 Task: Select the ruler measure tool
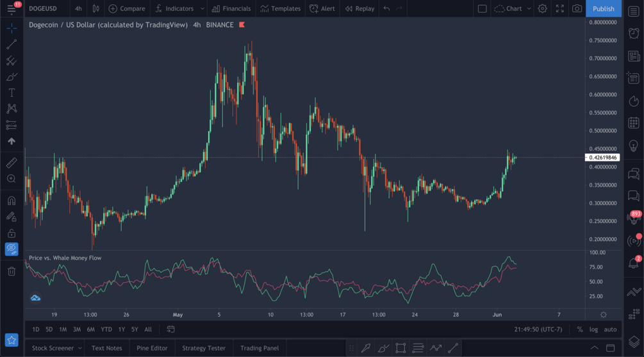tap(12, 163)
